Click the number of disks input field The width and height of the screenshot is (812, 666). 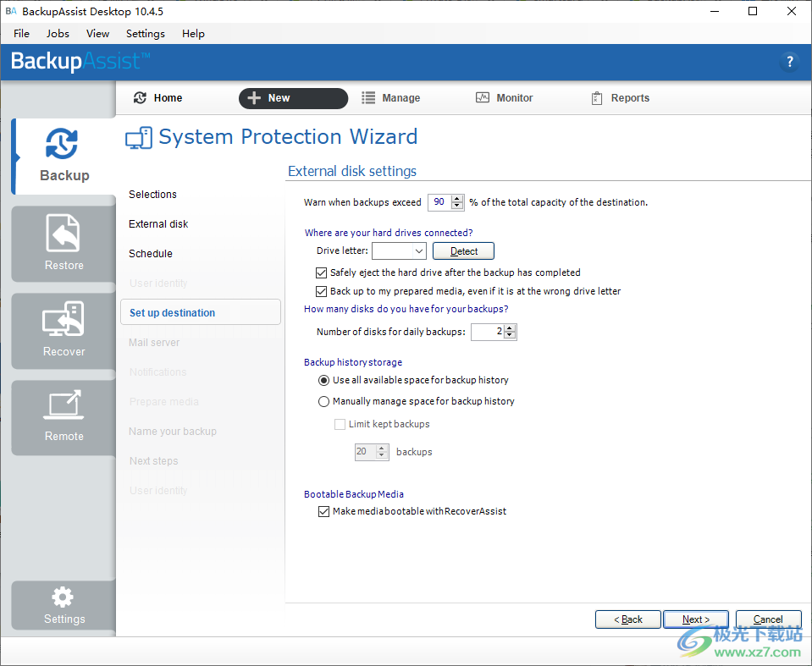[488, 332]
